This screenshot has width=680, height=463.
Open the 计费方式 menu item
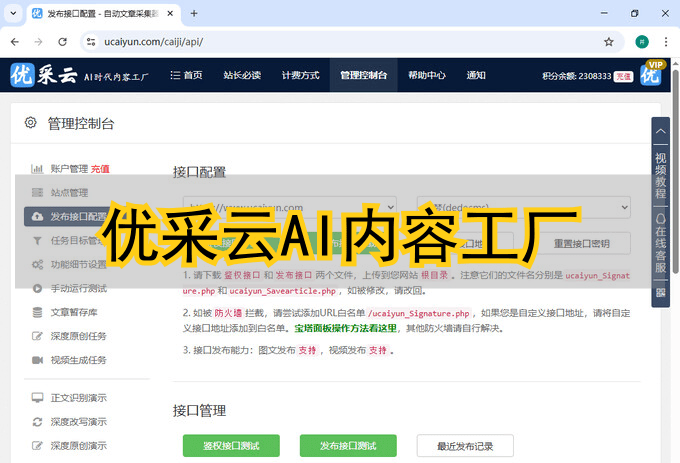300,75
